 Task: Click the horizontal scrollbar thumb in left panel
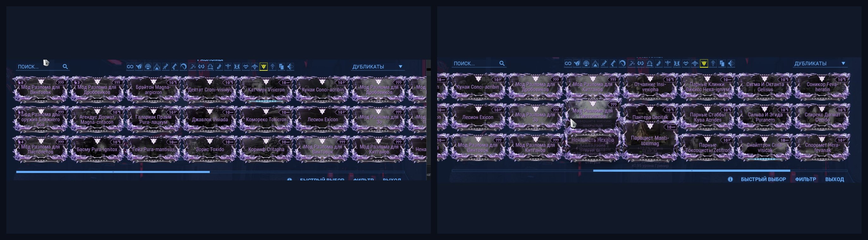pyautogui.click(x=113, y=172)
